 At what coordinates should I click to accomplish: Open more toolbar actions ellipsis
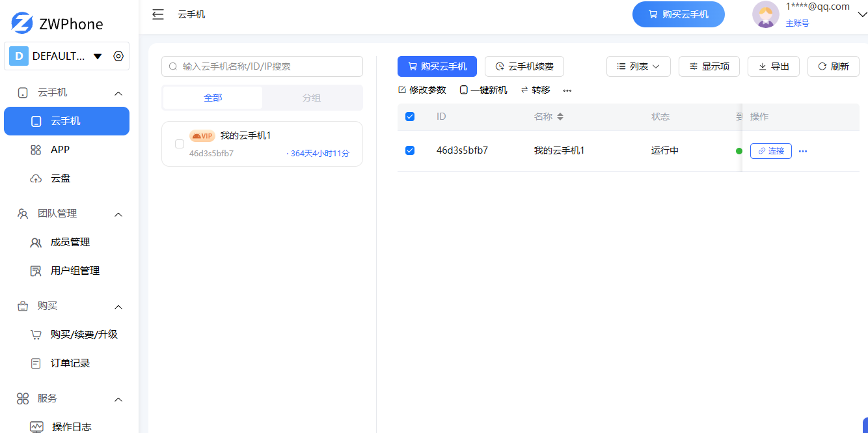click(x=567, y=91)
